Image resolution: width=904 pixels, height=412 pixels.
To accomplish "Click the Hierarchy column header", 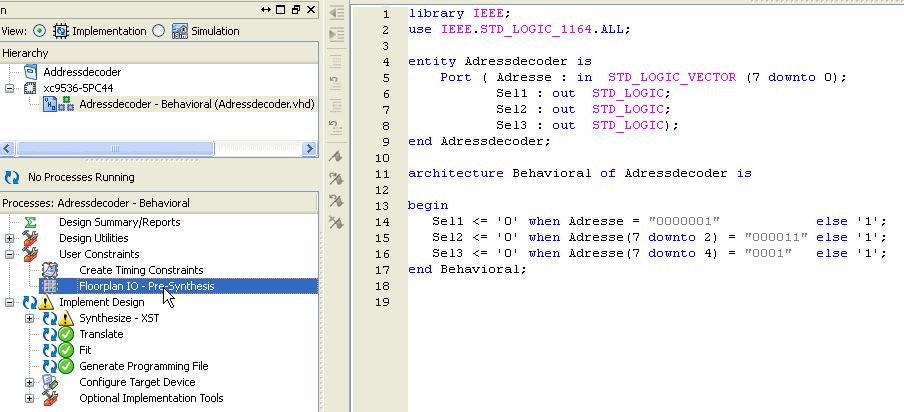I will click(159, 53).
